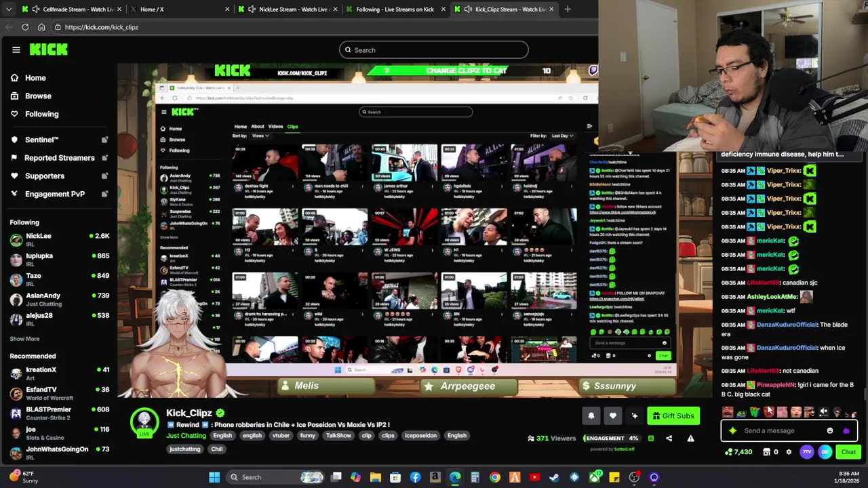Click the heart follow button
This screenshot has height=488, width=868.
pos(613,416)
